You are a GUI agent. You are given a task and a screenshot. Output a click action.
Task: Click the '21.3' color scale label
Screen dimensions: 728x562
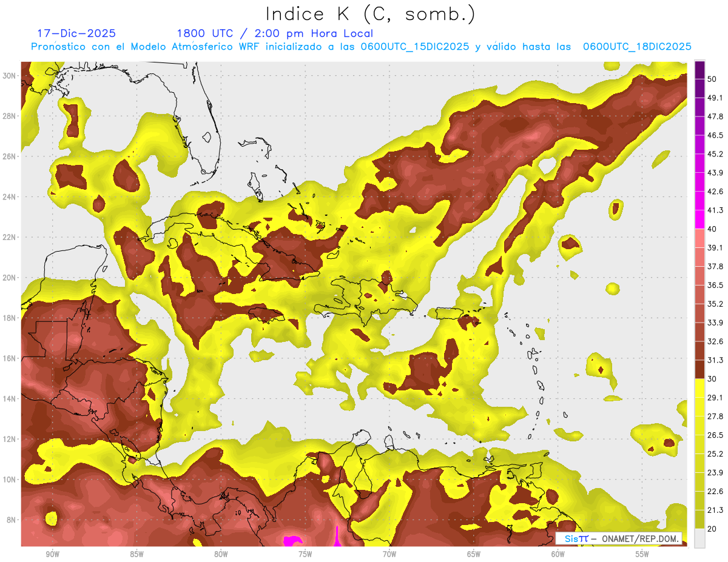715,510
